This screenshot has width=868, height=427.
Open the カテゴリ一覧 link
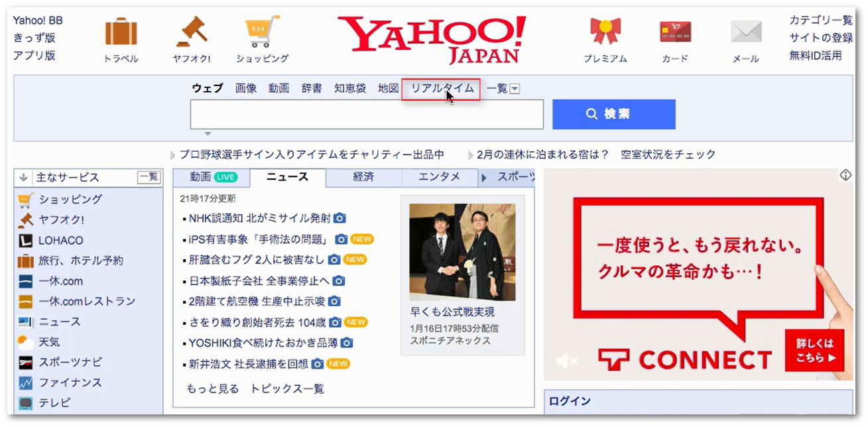[821, 21]
